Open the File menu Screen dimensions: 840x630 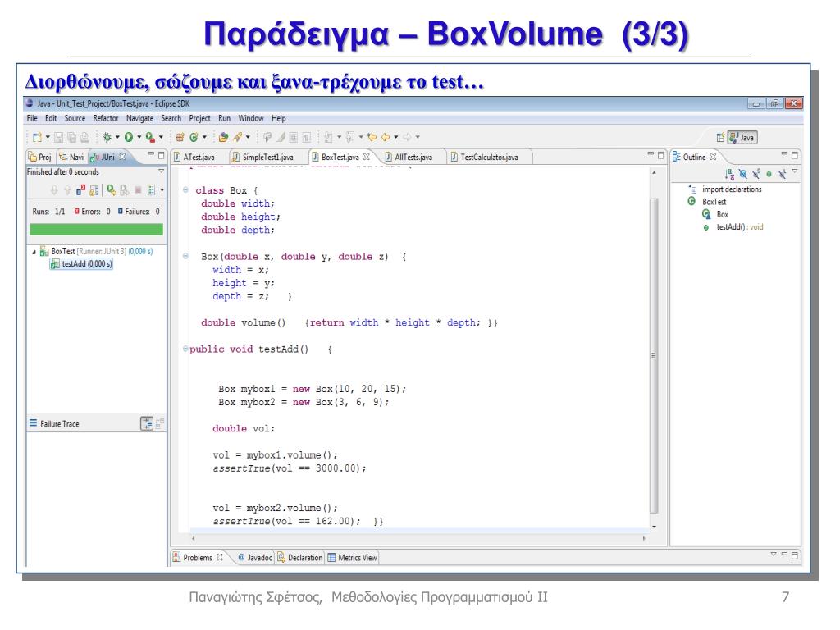pos(32,118)
